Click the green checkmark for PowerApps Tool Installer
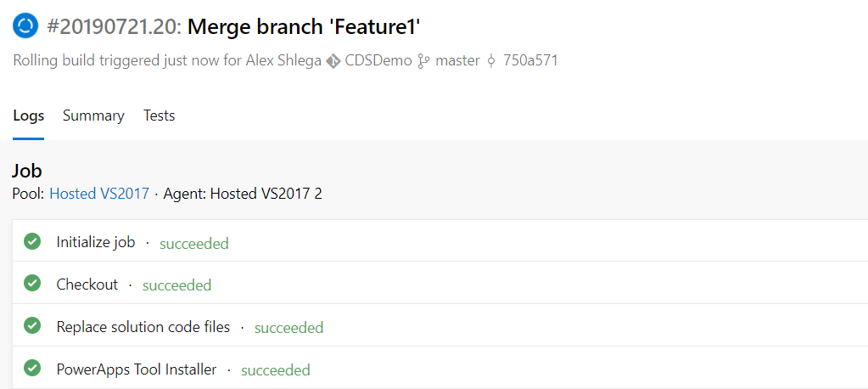The image size is (868, 389). tap(32, 368)
